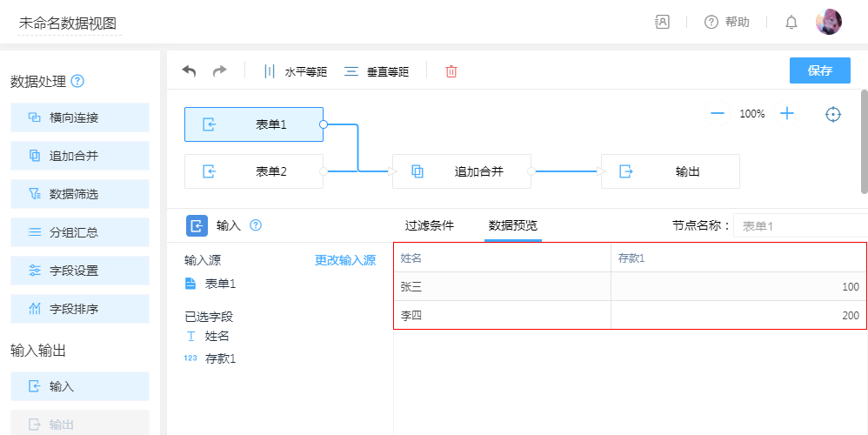868x435 pixels.
Task: Click the redo arrow icon
Action: 219,71
